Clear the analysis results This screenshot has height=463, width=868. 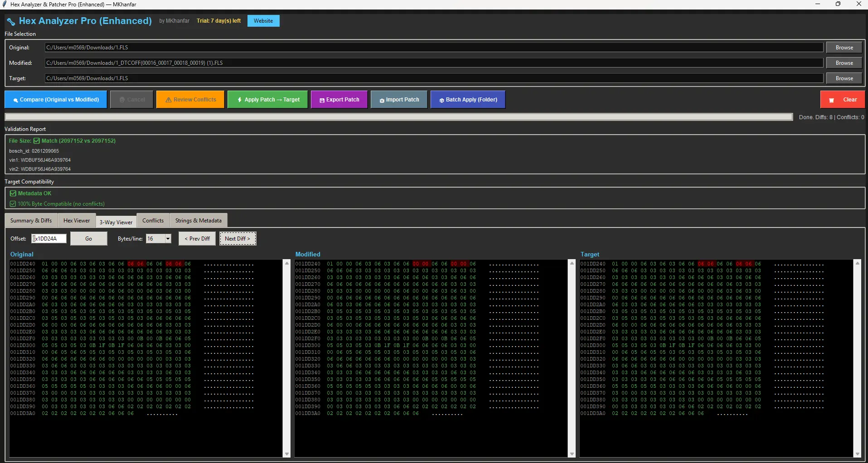(842, 99)
